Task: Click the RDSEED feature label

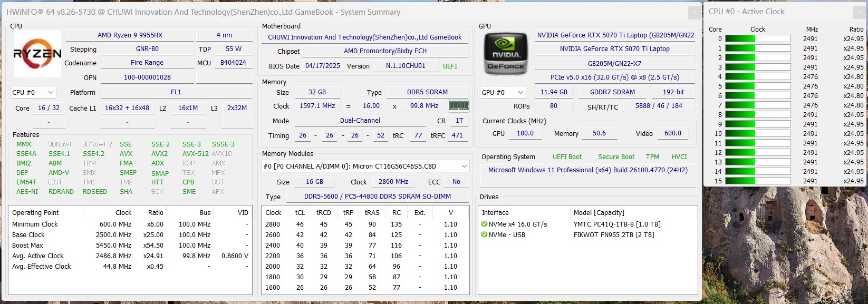Action: (x=95, y=192)
